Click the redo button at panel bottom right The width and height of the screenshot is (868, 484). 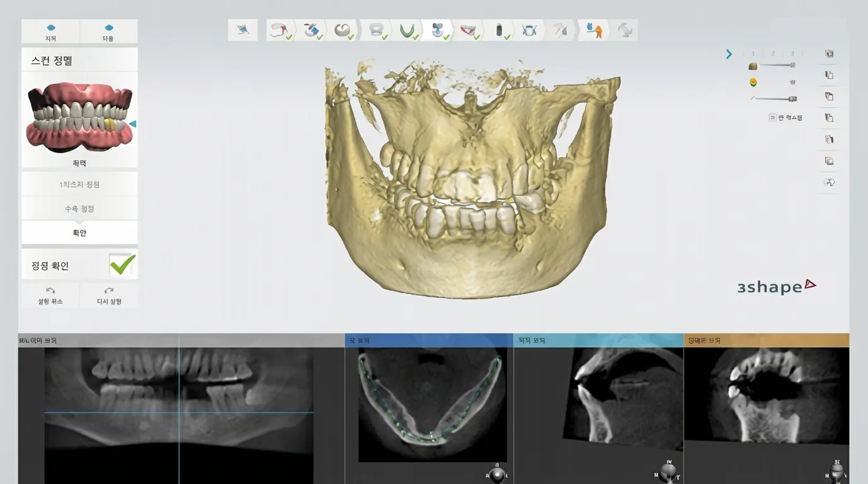pos(108,296)
